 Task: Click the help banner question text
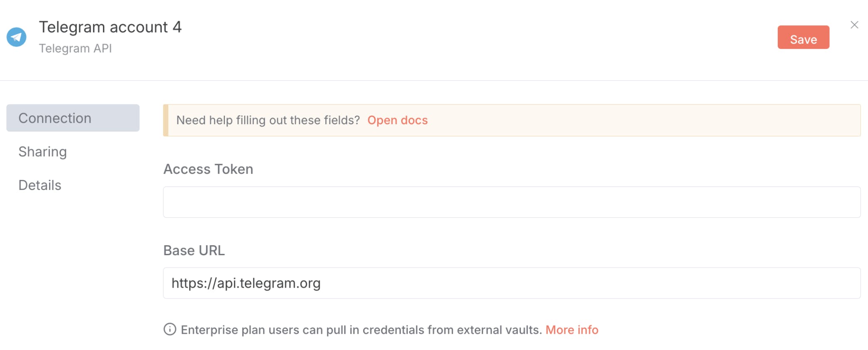[x=268, y=120]
